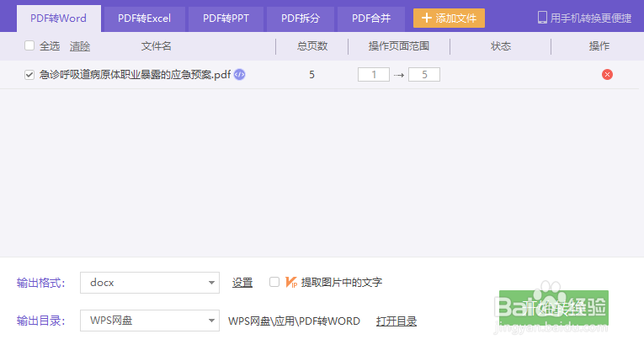Open the WPS网盘 output directory dropdown
Image resolution: width=644 pixels, height=350 pixels.
[x=150, y=321]
